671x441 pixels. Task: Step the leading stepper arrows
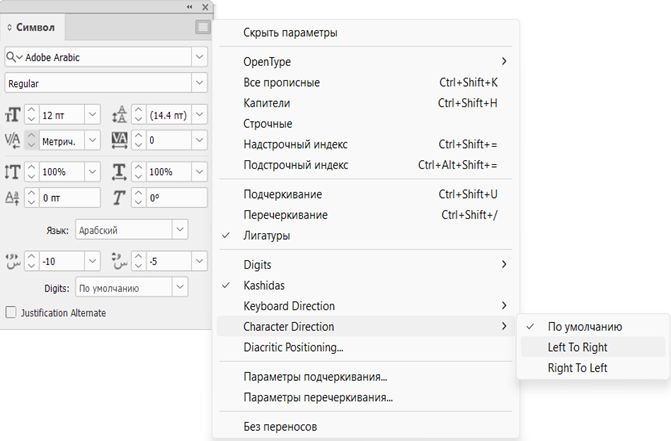coord(138,115)
